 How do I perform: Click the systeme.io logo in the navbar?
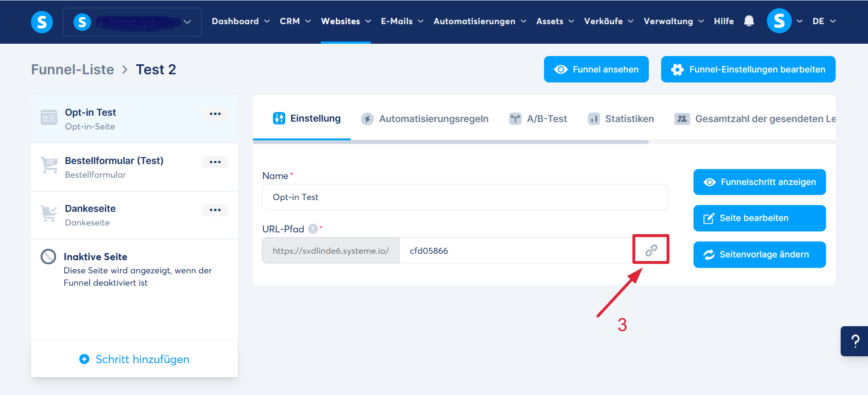coord(42,22)
